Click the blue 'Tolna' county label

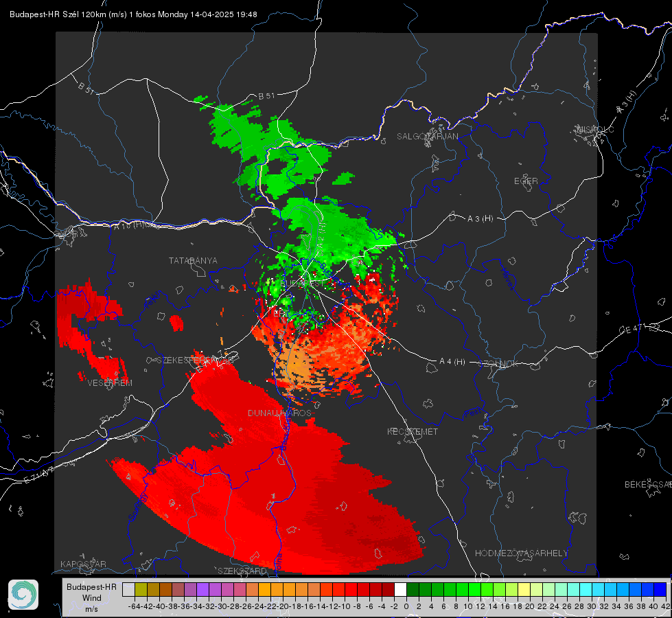coord(278,562)
